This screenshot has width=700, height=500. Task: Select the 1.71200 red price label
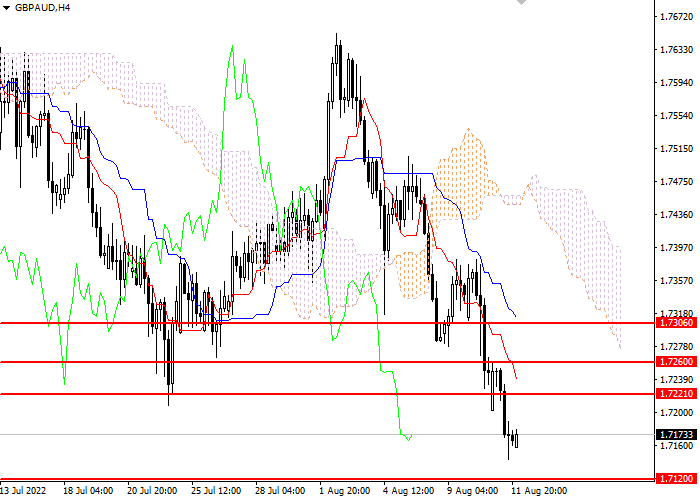(x=677, y=479)
